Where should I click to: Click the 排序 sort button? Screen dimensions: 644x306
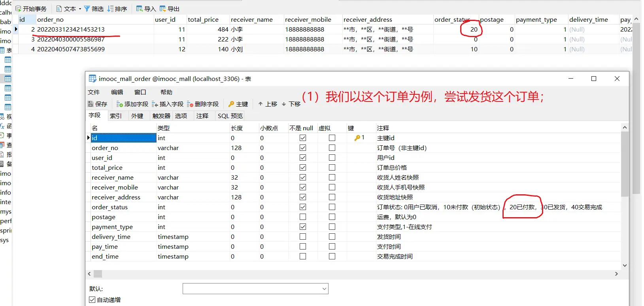coord(117,9)
